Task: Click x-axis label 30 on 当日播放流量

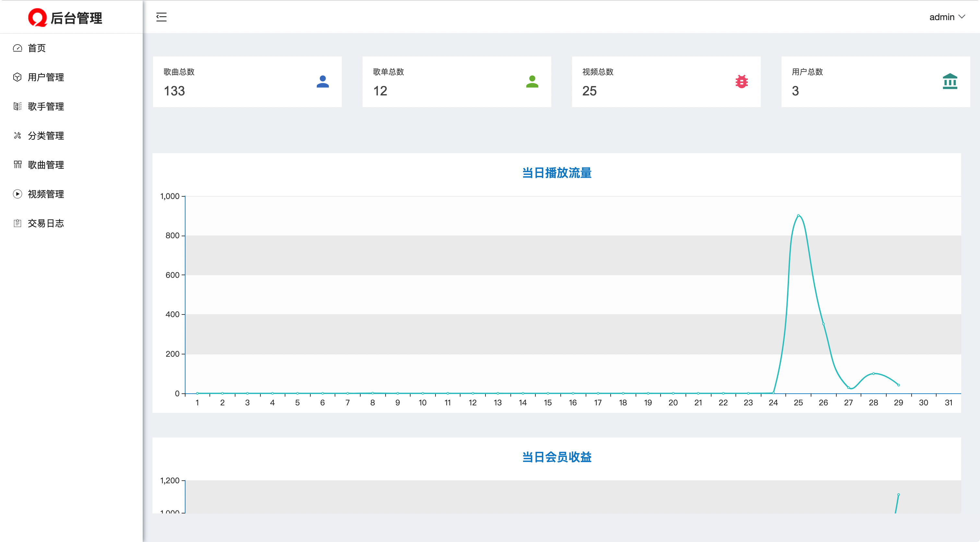Action: click(923, 403)
